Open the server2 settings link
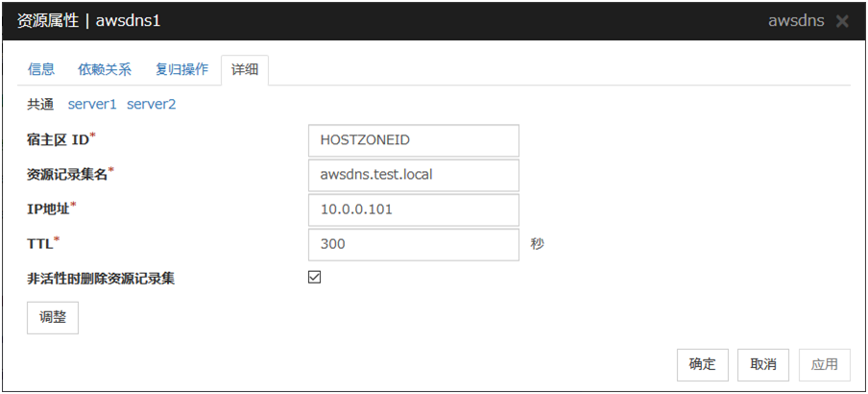The width and height of the screenshot is (868, 394). click(152, 104)
